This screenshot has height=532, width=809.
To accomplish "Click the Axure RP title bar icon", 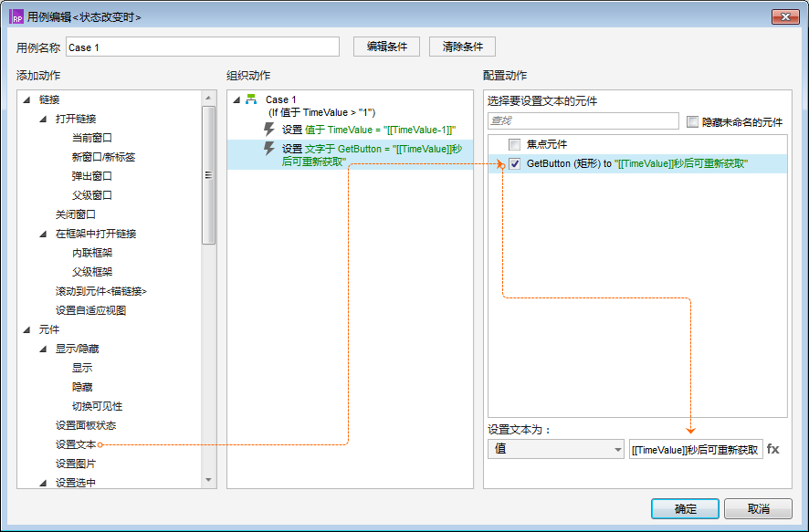I will pos(16,16).
